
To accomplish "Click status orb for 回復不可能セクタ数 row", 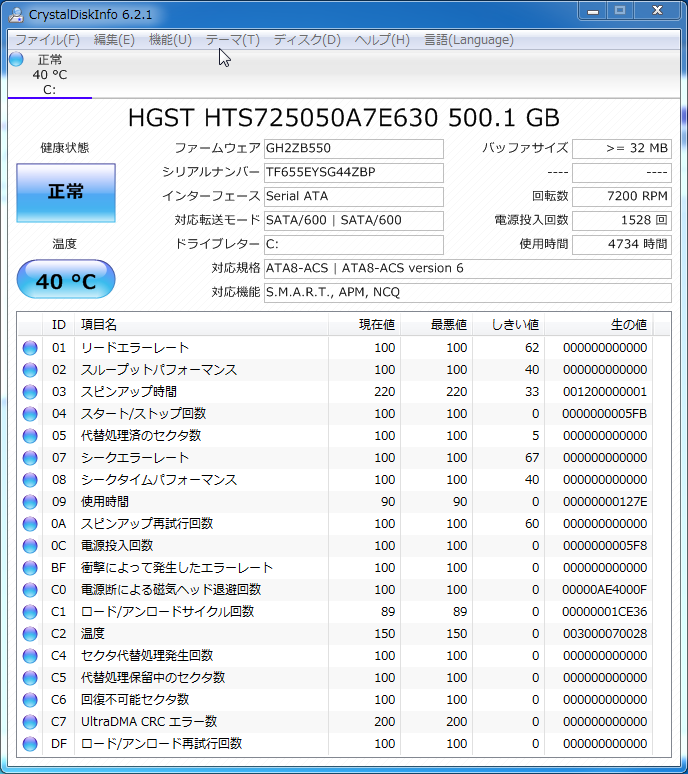I will (x=30, y=699).
